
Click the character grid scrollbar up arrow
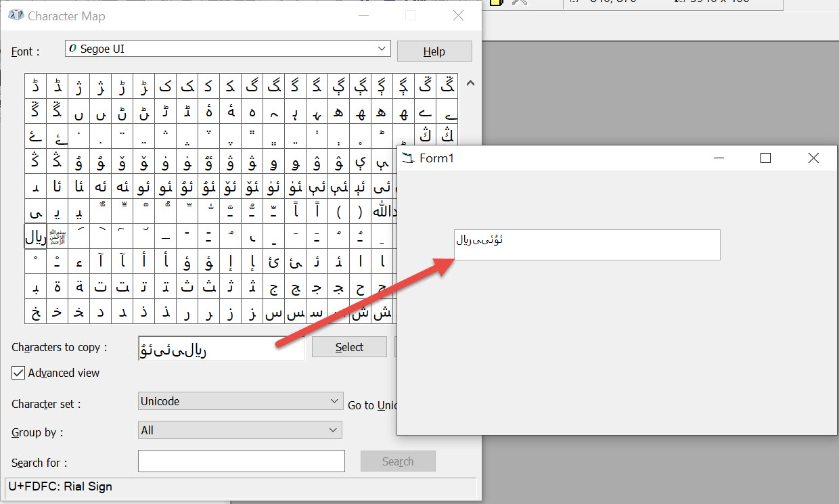(x=471, y=84)
